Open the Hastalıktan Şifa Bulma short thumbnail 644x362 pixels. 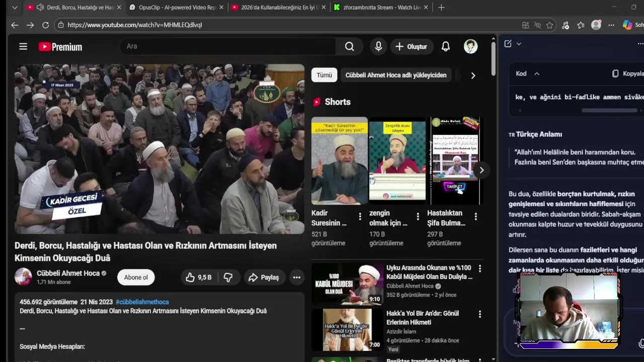pyautogui.click(x=454, y=161)
